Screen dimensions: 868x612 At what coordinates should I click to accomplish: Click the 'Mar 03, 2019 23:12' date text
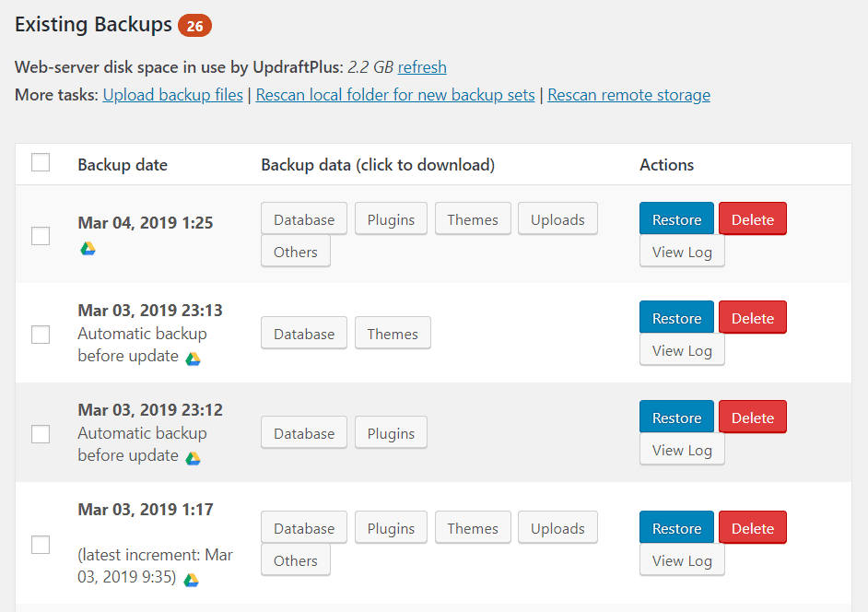tap(150, 410)
